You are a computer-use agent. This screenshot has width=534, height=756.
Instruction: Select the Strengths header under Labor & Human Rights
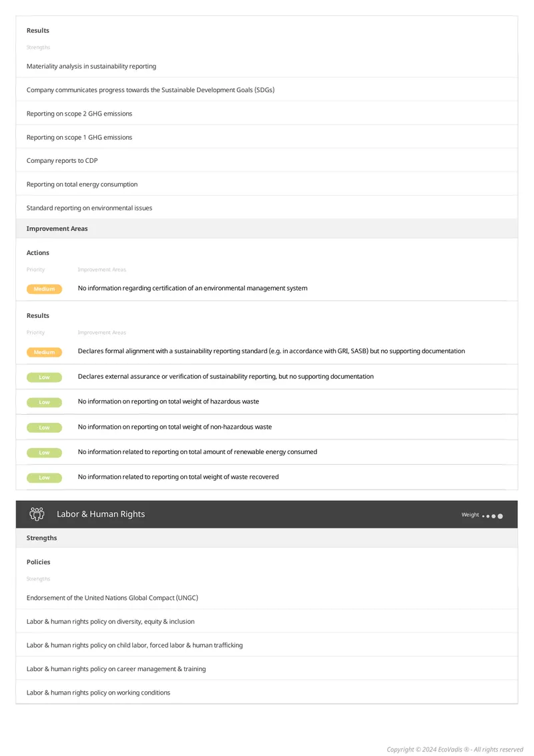[x=266, y=538]
